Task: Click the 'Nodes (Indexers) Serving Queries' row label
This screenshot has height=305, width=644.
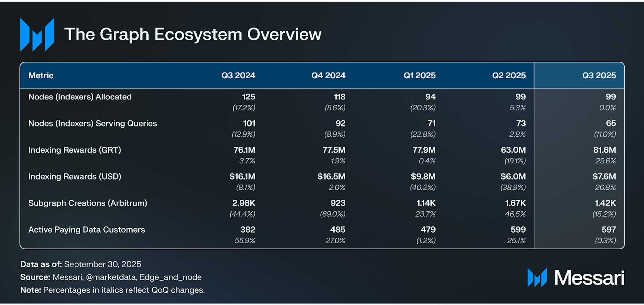Action: point(93,124)
